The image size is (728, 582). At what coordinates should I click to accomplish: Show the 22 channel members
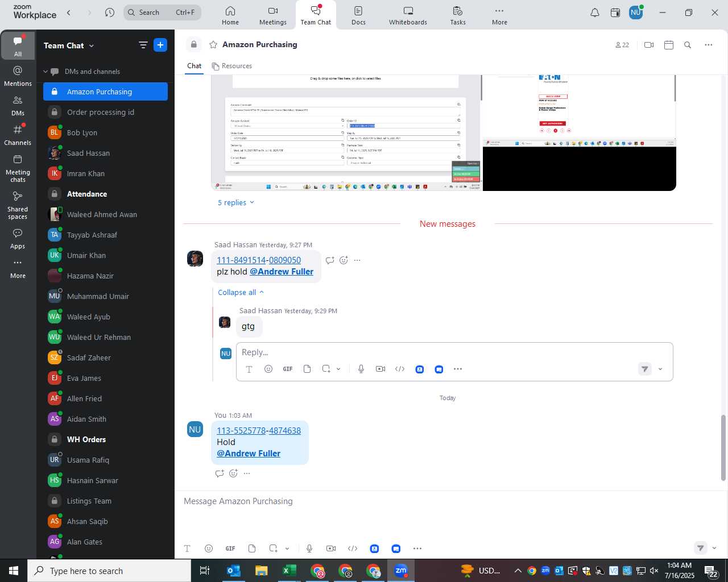coord(622,45)
